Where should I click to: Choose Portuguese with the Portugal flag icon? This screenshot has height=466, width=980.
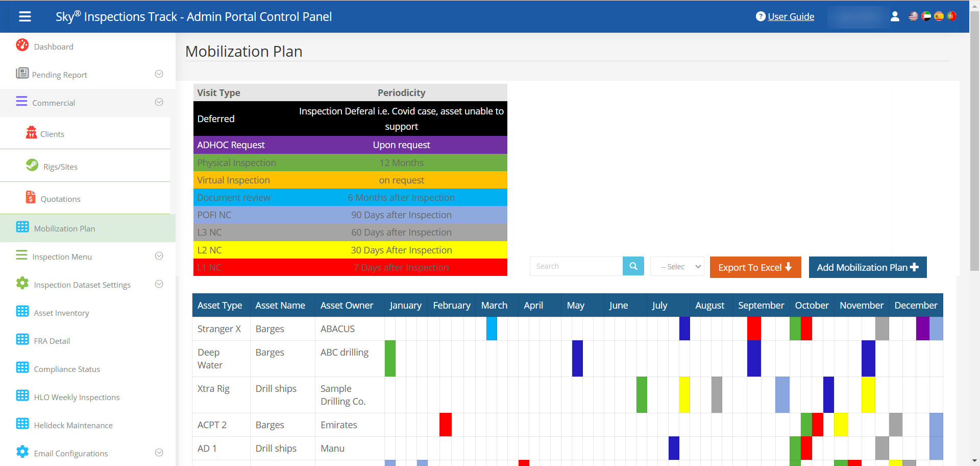coord(952,16)
